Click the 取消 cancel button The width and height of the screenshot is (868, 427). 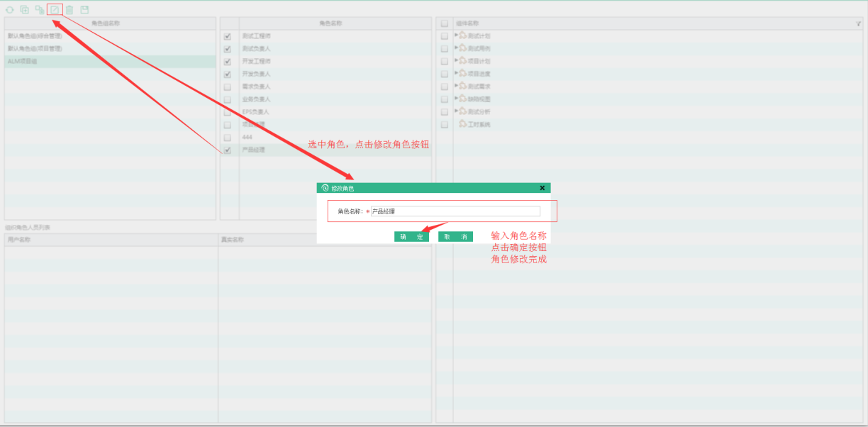click(x=455, y=237)
